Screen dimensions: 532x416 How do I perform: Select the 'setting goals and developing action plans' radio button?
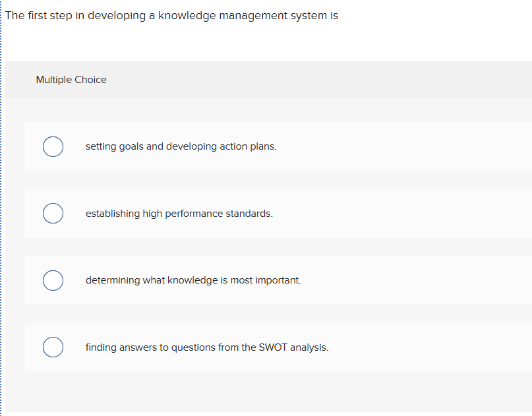click(53, 146)
